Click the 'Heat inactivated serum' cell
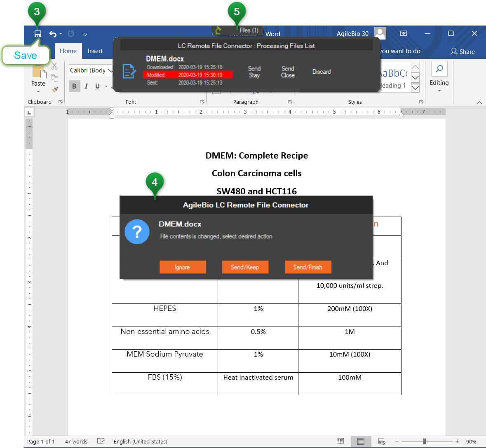486x448 pixels. [x=258, y=384]
